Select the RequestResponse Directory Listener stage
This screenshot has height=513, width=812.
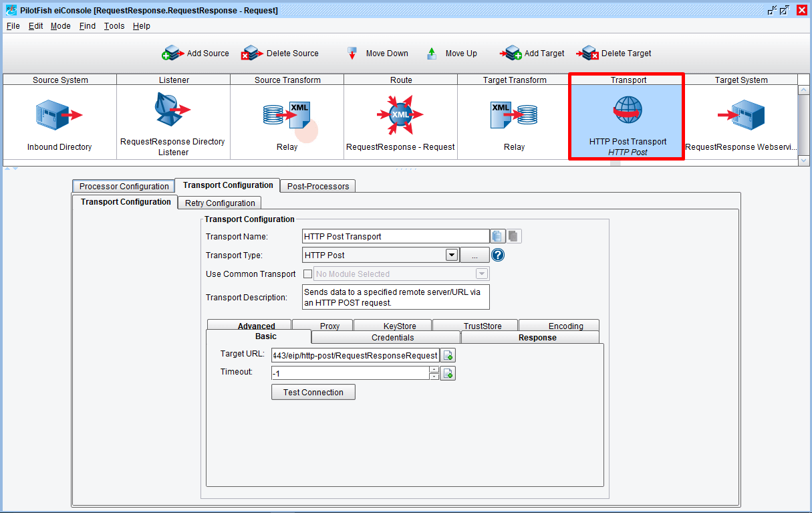174,122
